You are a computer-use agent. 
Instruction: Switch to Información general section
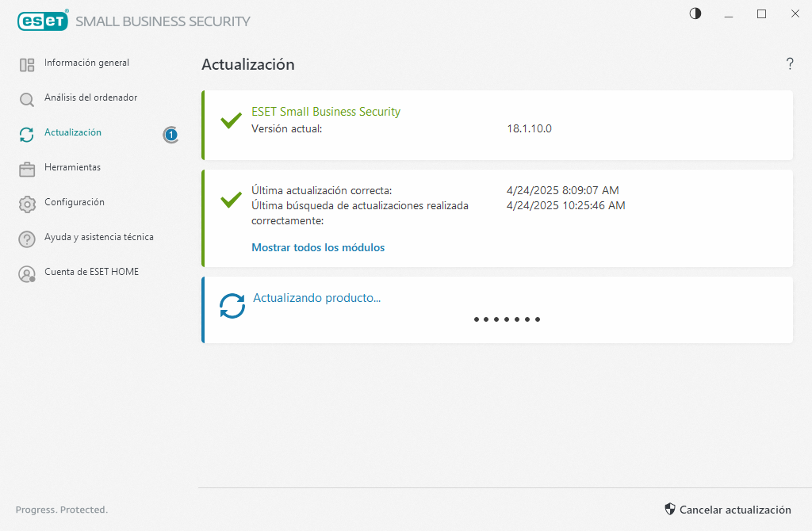[x=87, y=63]
